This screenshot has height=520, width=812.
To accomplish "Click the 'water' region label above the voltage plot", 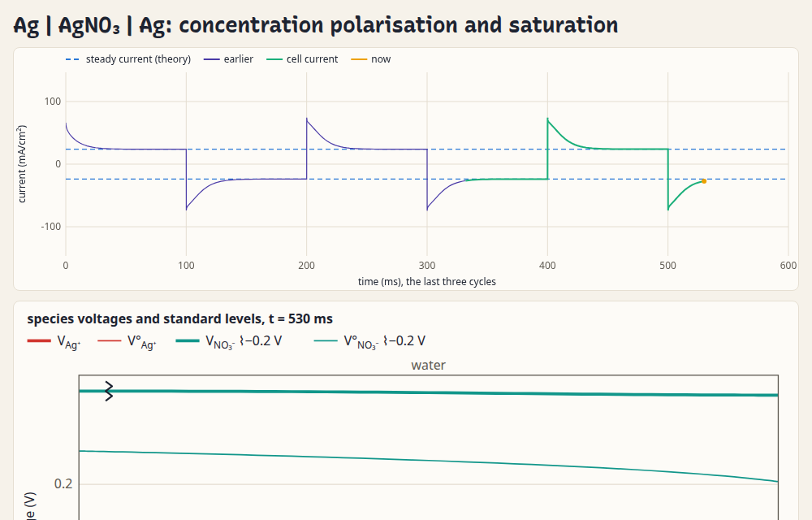I will [x=428, y=365].
